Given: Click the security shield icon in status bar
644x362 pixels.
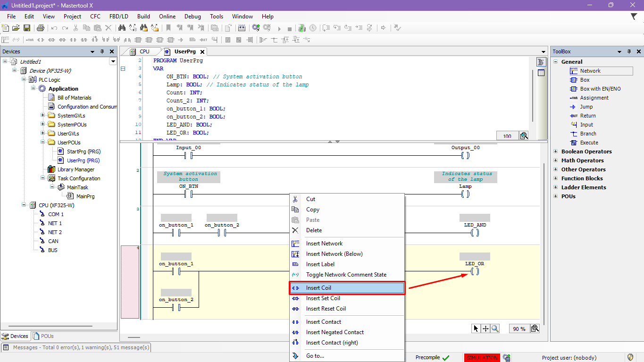Looking at the screenshot, I should coord(630,357).
